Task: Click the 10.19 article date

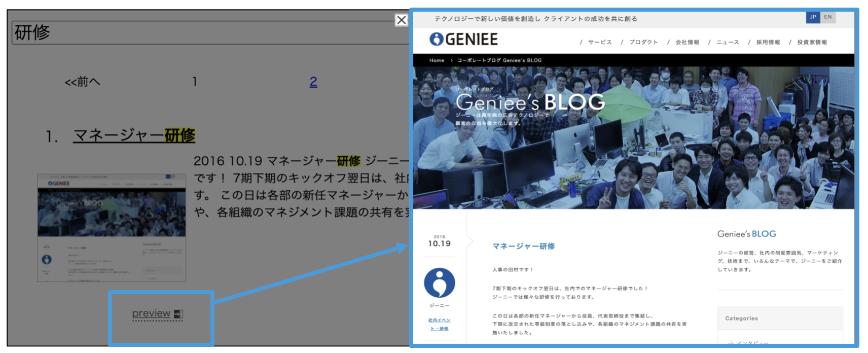Action: (439, 244)
